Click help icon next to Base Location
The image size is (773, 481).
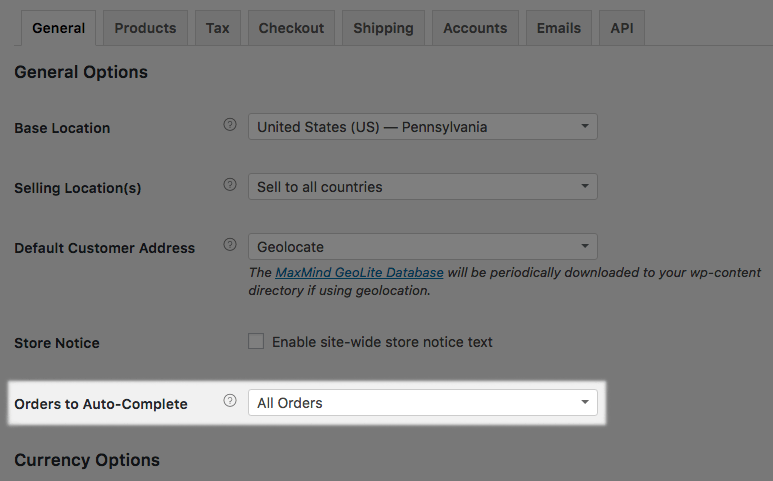point(230,125)
